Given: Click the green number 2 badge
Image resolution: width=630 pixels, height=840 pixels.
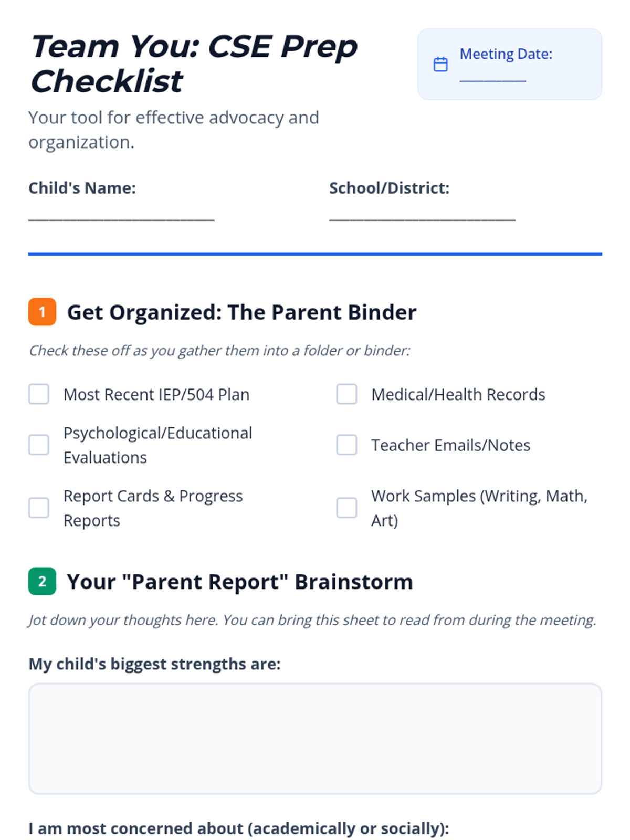Looking at the screenshot, I should (x=42, y=581).
